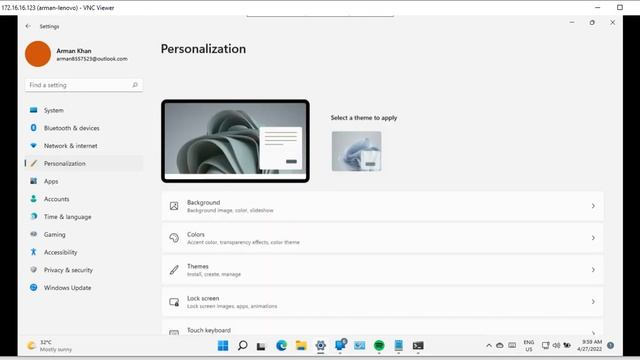640x360 pixels.
Task: Click the Lock screen row title
Action: 203,298
